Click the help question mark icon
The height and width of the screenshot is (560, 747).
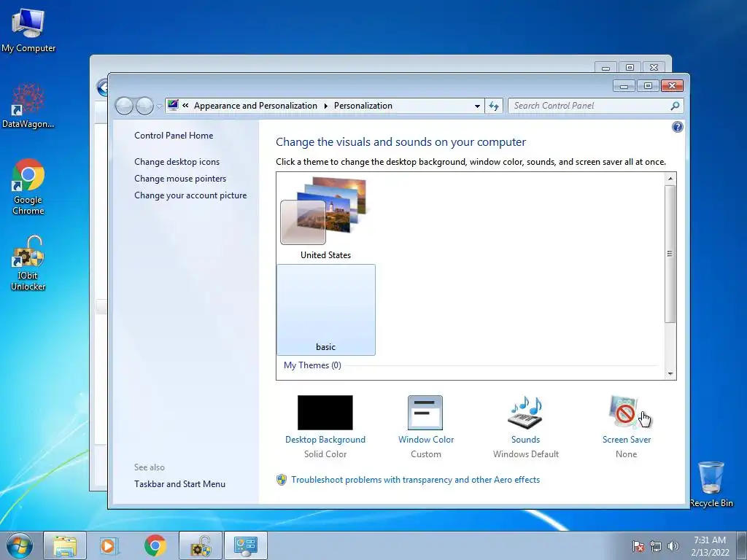(677, 127)
